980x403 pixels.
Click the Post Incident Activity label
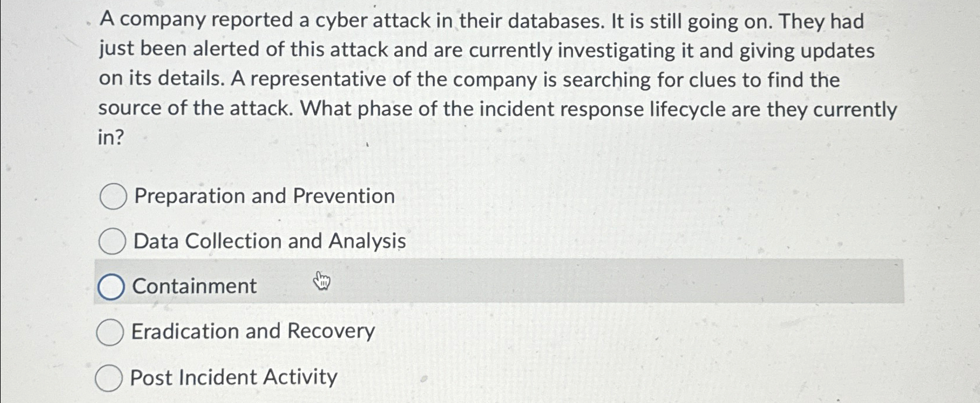click(232, 378)
